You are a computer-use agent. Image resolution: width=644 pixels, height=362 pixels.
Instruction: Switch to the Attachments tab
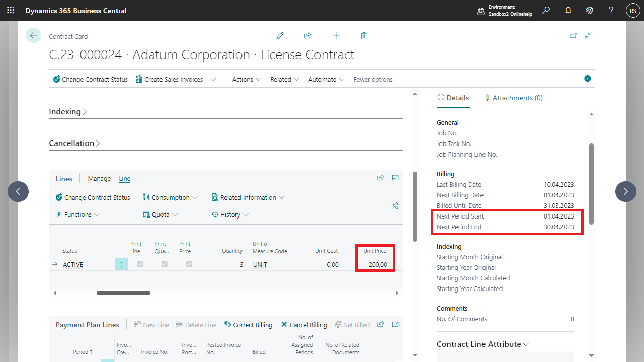(514, 98)
